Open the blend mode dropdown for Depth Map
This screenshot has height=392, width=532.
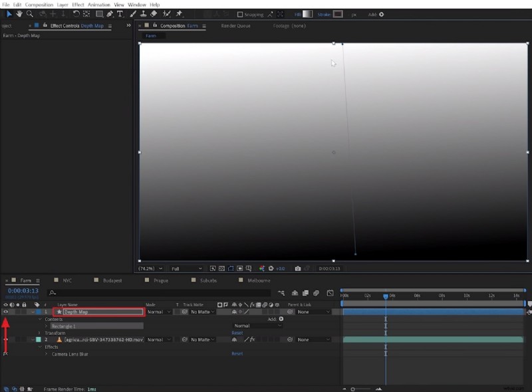[x=160, y=312]
